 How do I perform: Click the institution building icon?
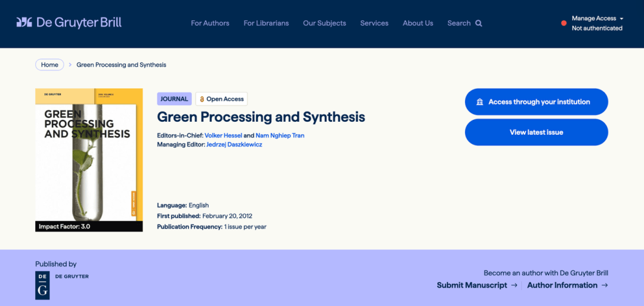pyautogui.click(x=479, y=102)
